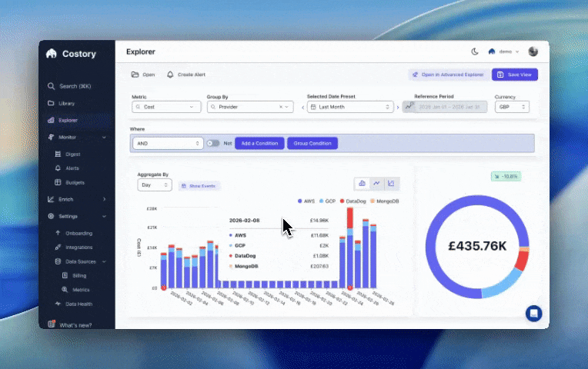Open the Library section
Image resolution: width=588 pixels, height=369 pixels.
coord(62,103)
